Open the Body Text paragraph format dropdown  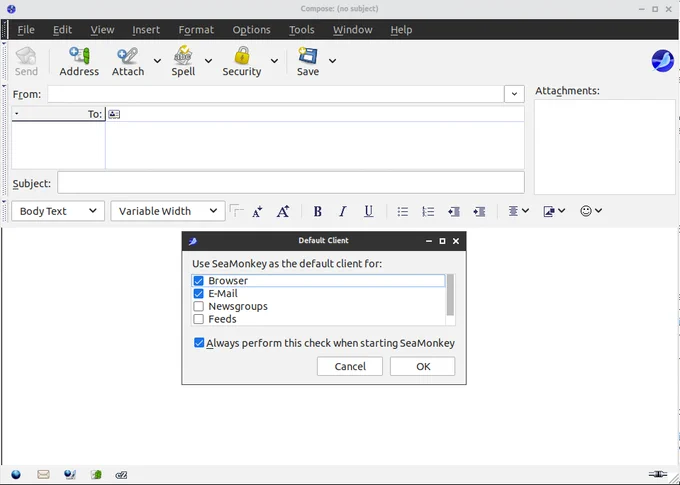[58, 211]
